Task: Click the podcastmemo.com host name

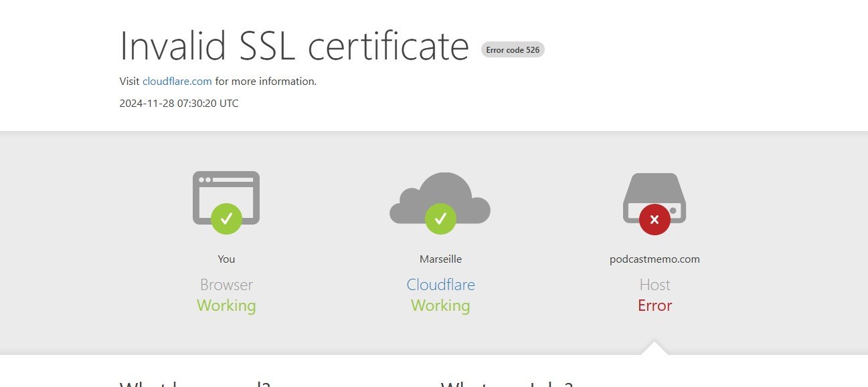Action: tap(655, 259)
